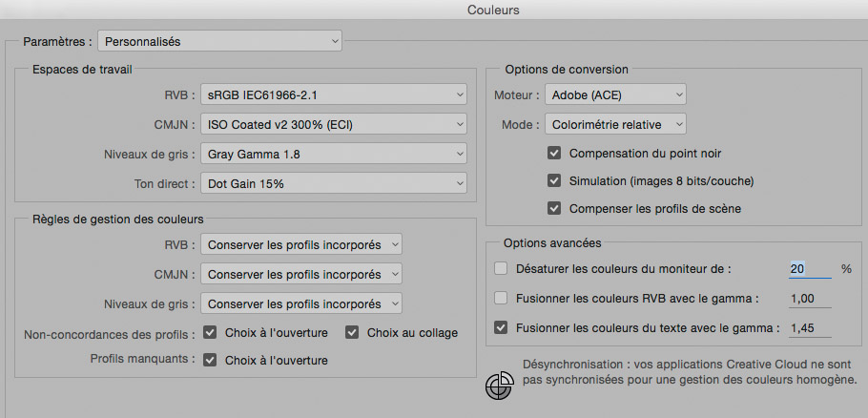868x418 pixels.
Task: Uncheck Compenser les profils de scène
Action: click(x=554, y=208)
